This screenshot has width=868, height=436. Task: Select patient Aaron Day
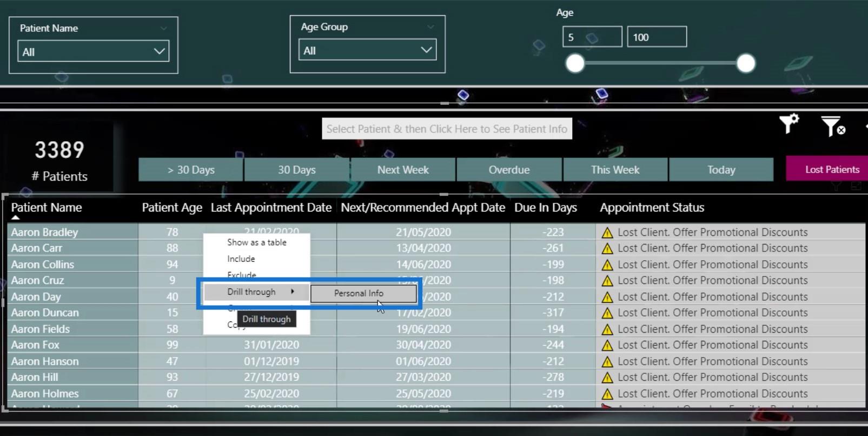click(36, 296)
